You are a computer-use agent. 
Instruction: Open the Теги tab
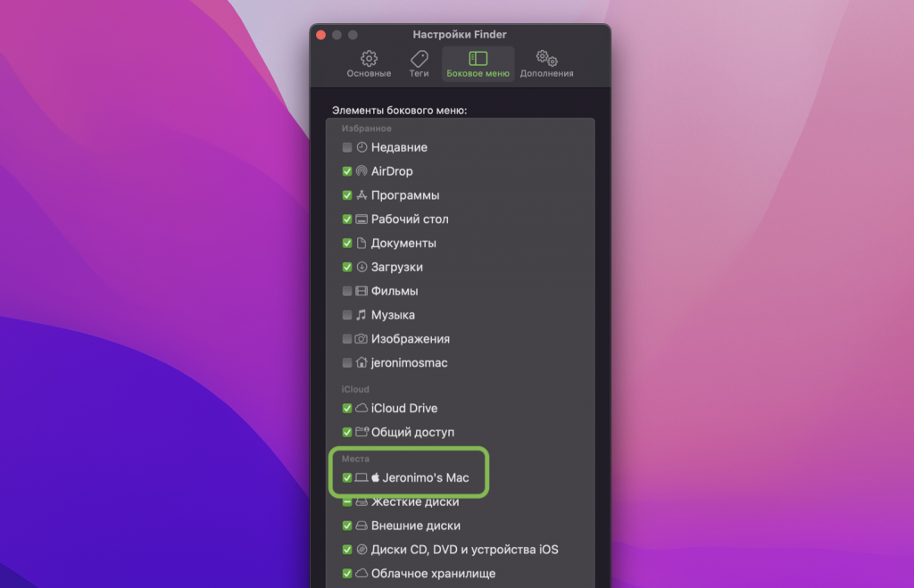tap(419, 64)
